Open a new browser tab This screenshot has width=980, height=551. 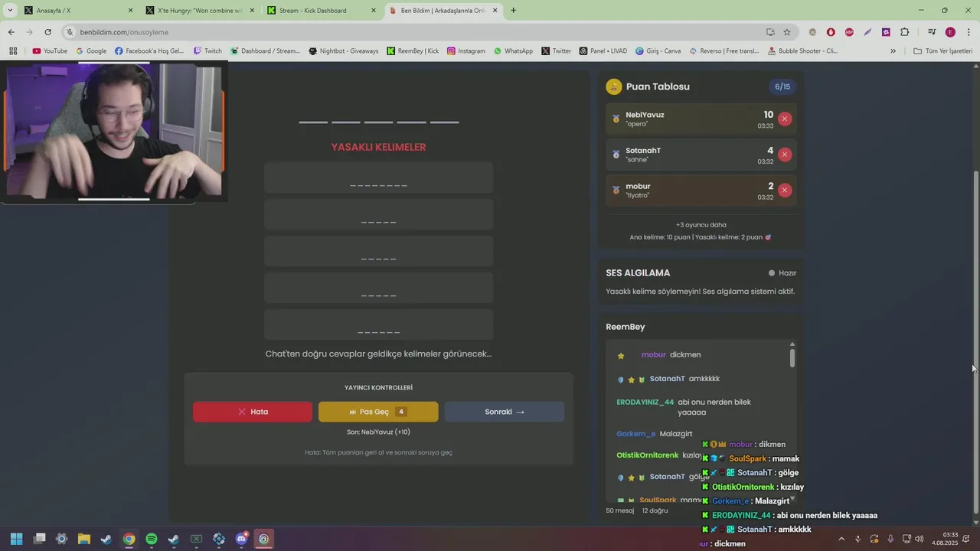coord(513,11)
